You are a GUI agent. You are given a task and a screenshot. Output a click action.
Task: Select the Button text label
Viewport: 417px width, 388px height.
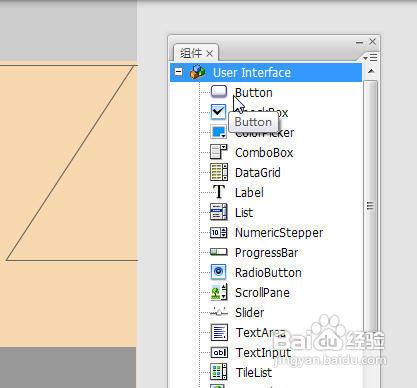coord(254,92)
